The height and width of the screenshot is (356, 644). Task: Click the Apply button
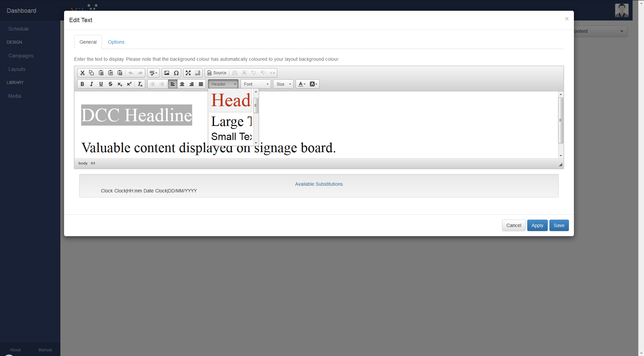[537, 225]
